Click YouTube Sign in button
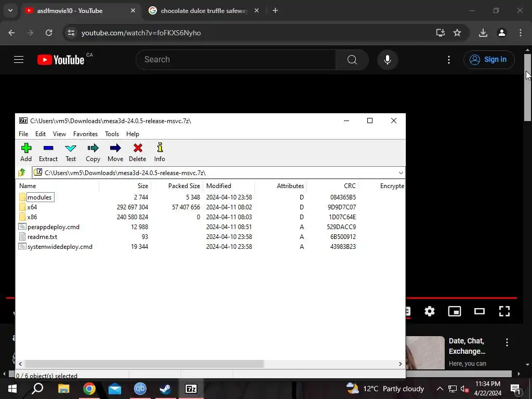The image size is (532, 399). tap(489, 60)
